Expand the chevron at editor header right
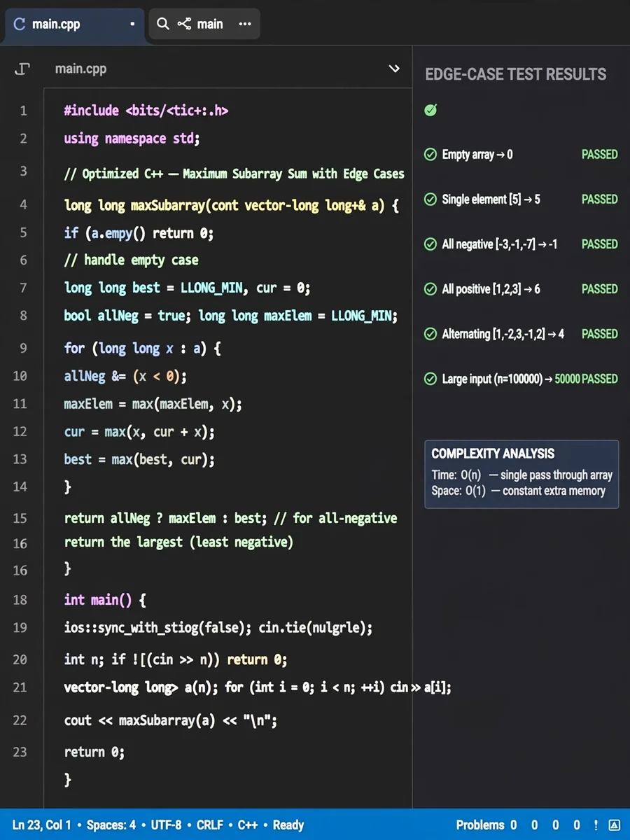Image resolution: width=630 pixels, height=840 pixels. click(x=394, y=69)
